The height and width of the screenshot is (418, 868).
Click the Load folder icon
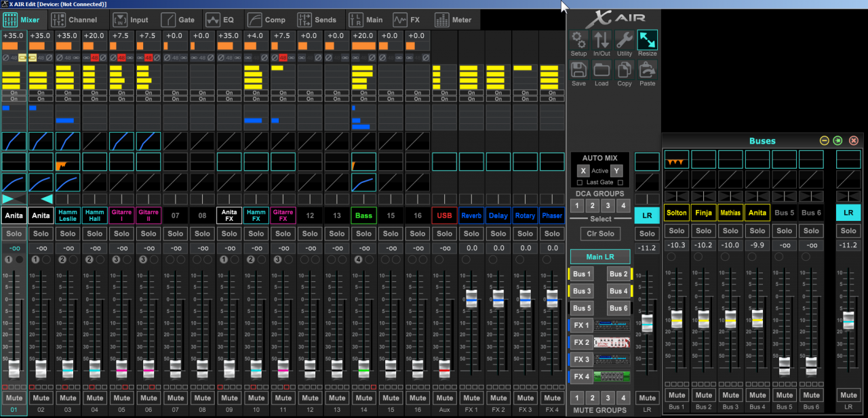tap(601, 69)
